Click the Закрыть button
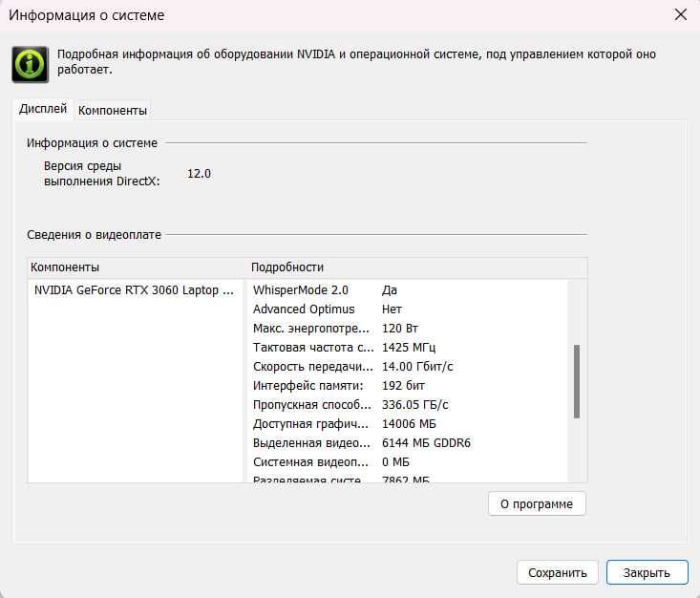Viewport: 700px width, 598px height. [x=647, y=572]
